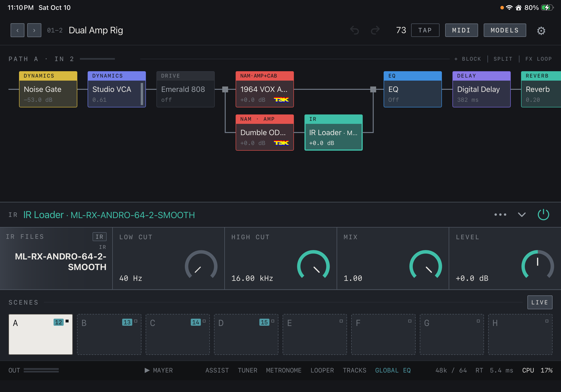Select the EQ block
The image size is (561, 392).
coord(413,89)
